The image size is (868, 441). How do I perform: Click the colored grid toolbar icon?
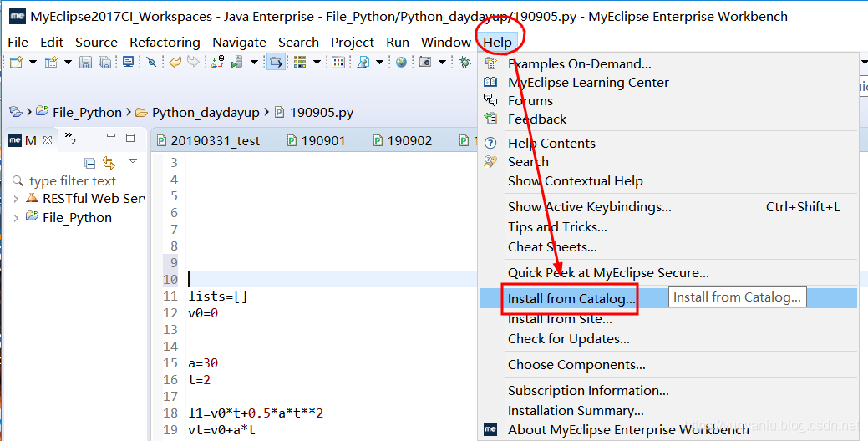300,62
